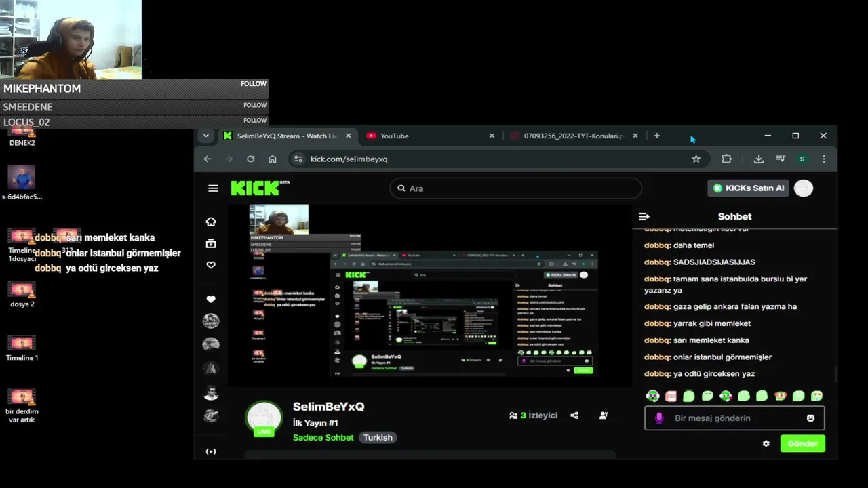Click the Sadece Sohbet category link

pos(323,438)
